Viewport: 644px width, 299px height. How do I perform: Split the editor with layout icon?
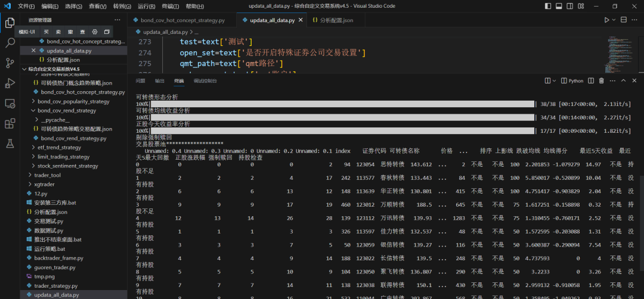tap(624, 20)
